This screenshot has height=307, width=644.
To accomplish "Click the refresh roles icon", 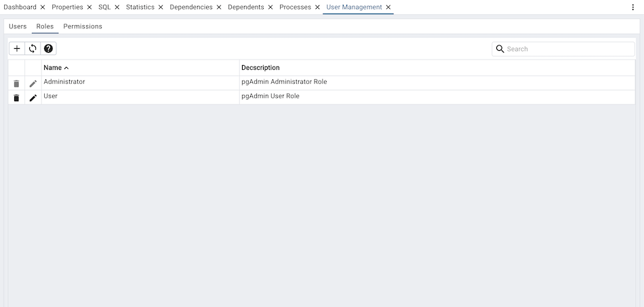I will (33, 49).
